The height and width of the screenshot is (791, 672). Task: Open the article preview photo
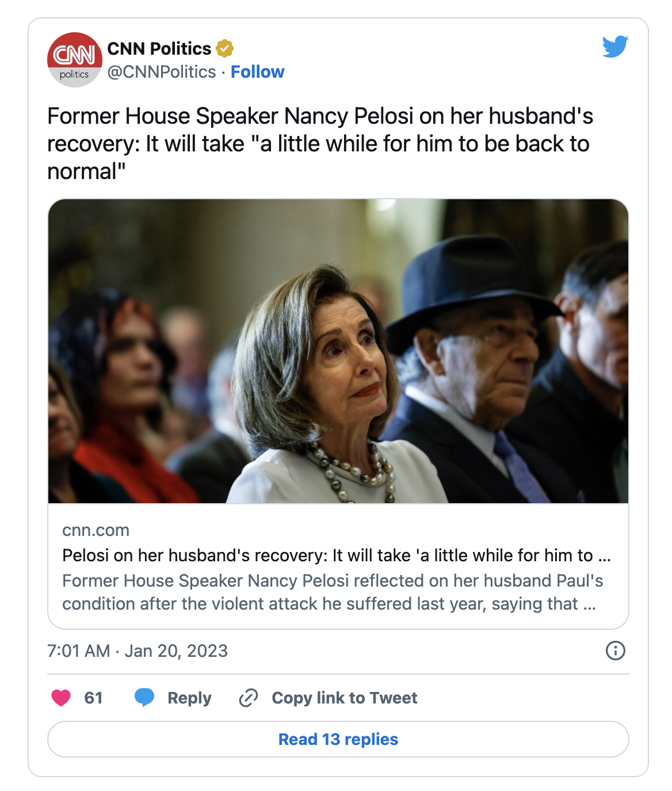[x=338, y=351]
